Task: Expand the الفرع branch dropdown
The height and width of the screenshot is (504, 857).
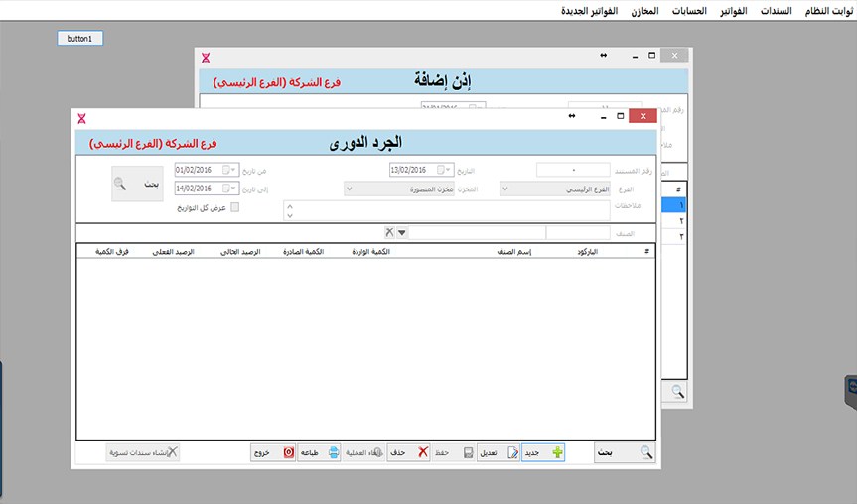Action: coord(506,189)
